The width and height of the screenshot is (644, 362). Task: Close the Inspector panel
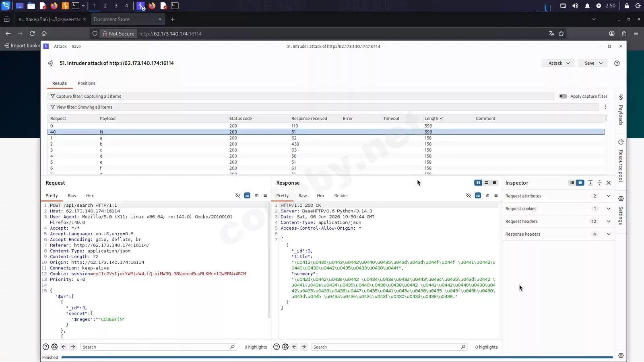pos(609,183)
